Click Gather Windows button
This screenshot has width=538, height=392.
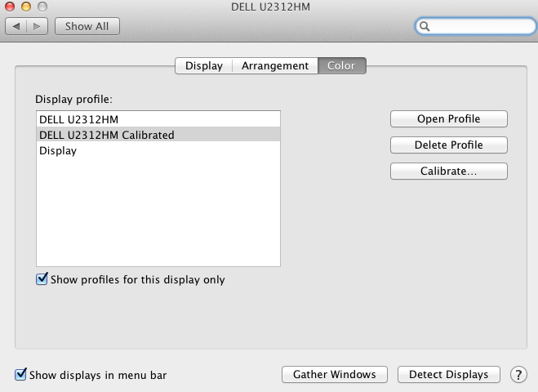click(x=335, y=375)
